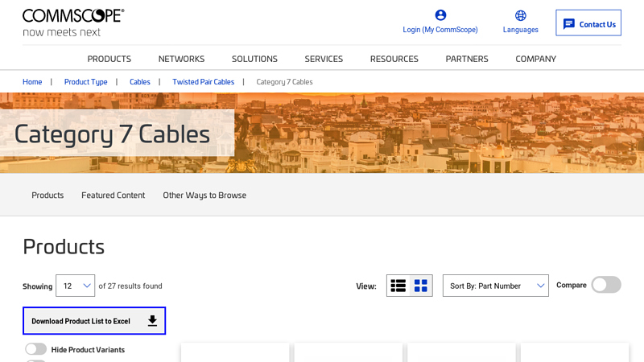The width and height of the screenshot is (644, 362).
Task: Open the PRODUCTS menu
Action: pyautogui.click(x=109, y=59)
